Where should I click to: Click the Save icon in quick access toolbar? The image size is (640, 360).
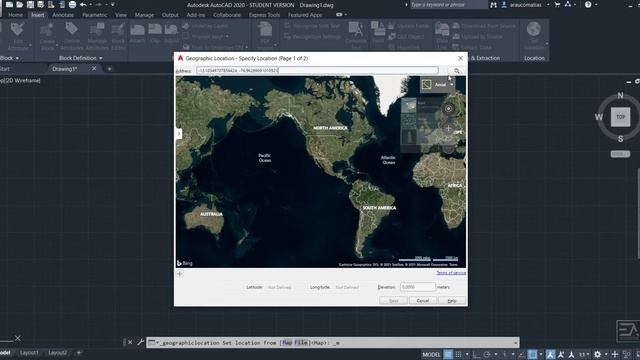pyautogui.click(x=30, y=5)
